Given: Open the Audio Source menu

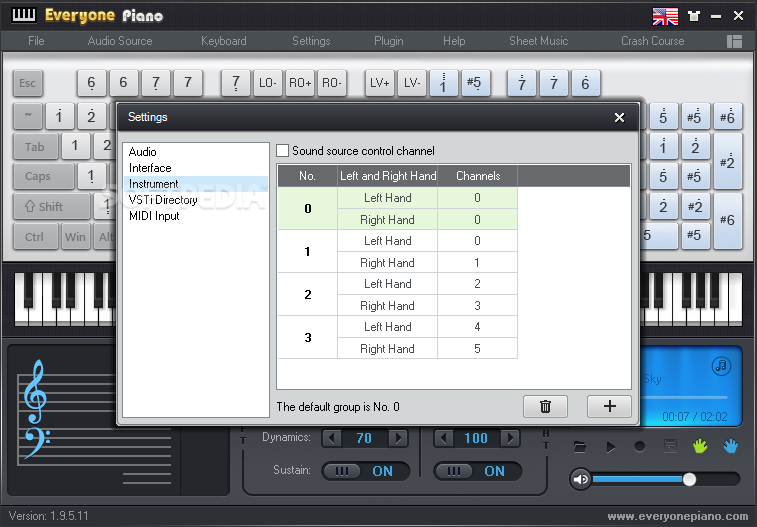Looking at the screenshot, I should pyautogui.click(x=120, y=41).
